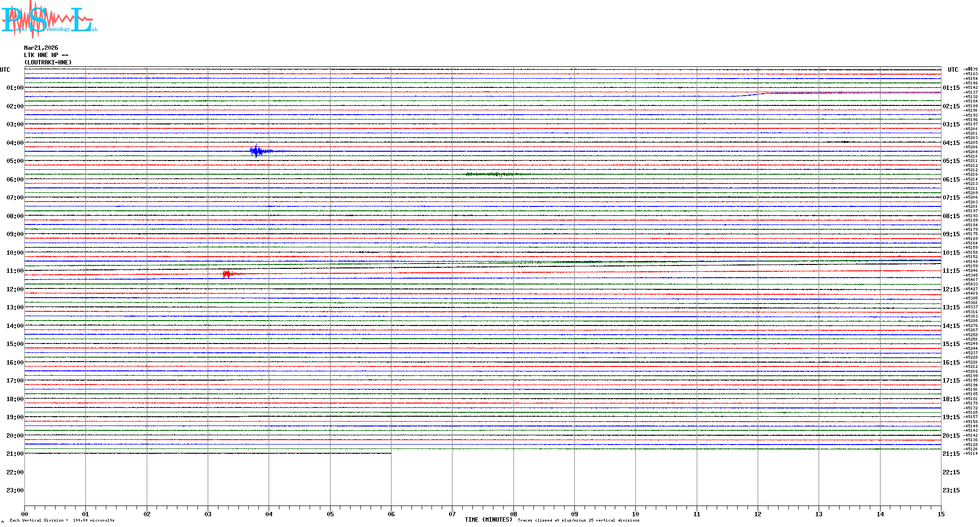Click the 04:15 right time label

pyautogui.click(x=951, y=143)
